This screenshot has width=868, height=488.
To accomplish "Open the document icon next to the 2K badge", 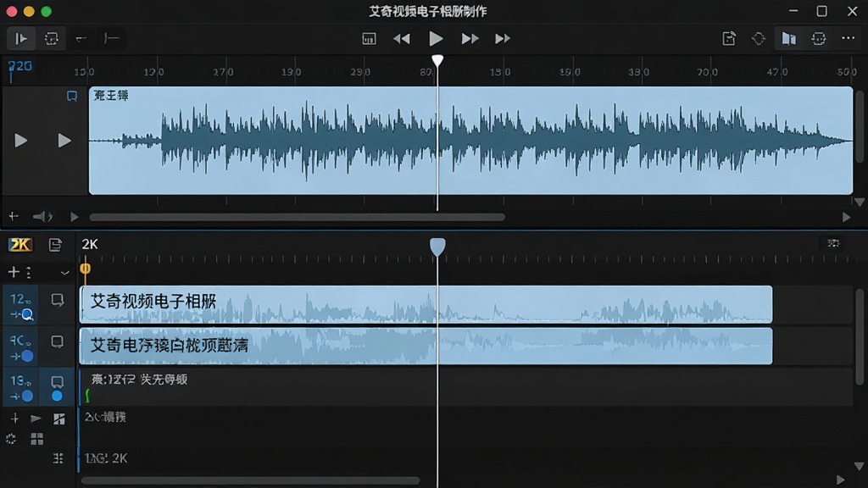I will (55, 245).
